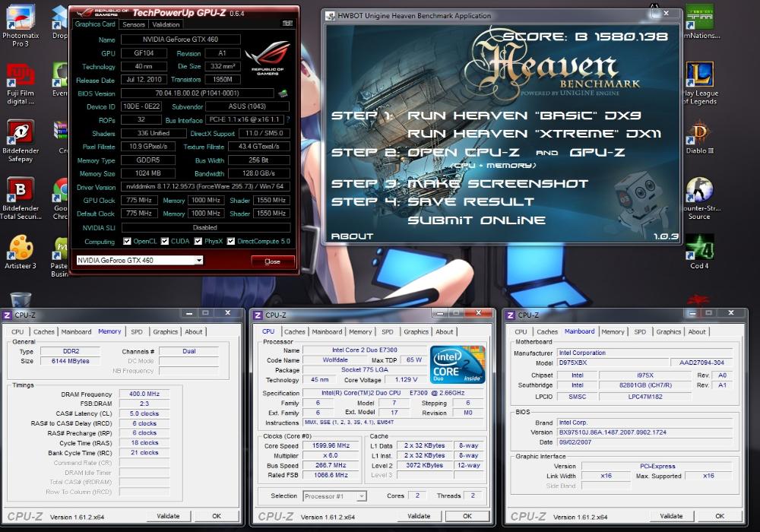Launch Play League of Legends icon
The height and width of the screenshot is (532, 760).
[699, 84]
